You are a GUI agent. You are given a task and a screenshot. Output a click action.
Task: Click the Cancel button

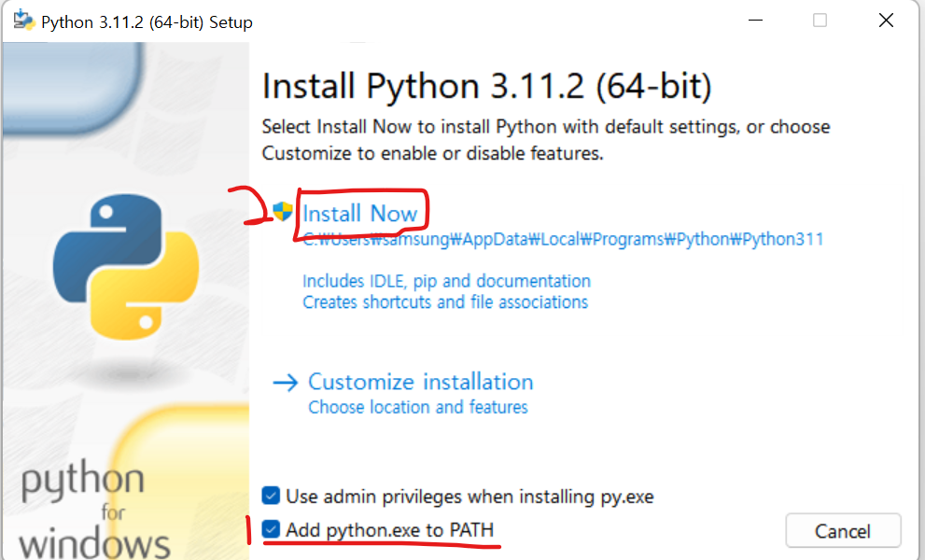843,531
